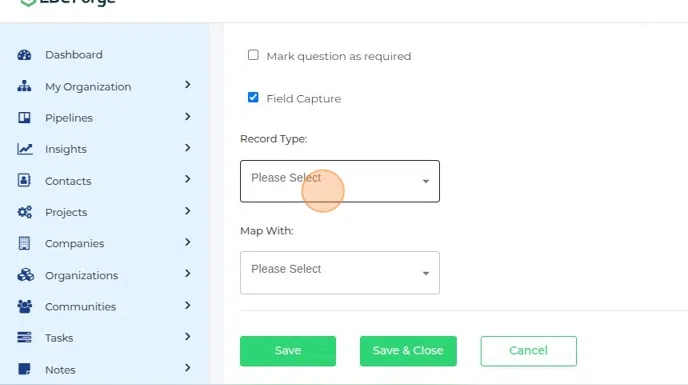Click the Communities people icon

point(25,306)
